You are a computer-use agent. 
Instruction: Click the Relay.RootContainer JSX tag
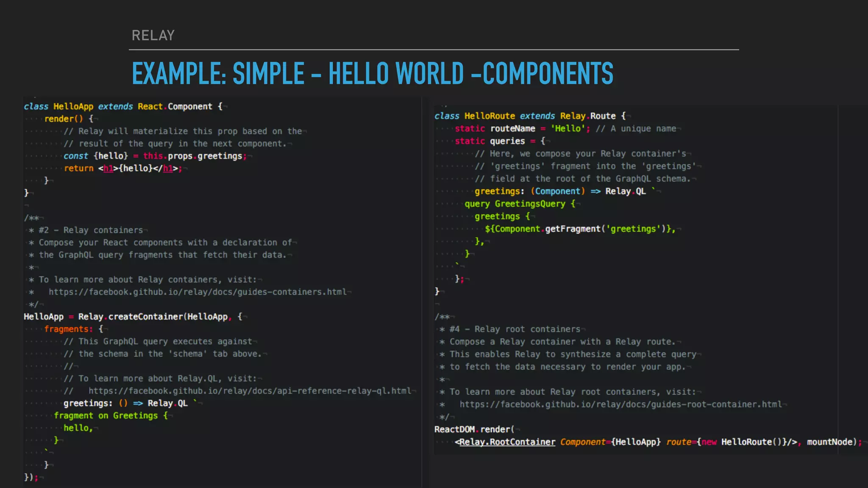tap(507, 442)
